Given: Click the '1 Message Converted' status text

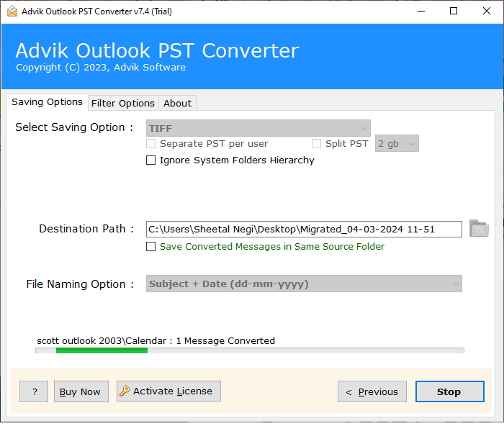Looking at the screenshot, I should pyautogui.click(x=225, y=340).
